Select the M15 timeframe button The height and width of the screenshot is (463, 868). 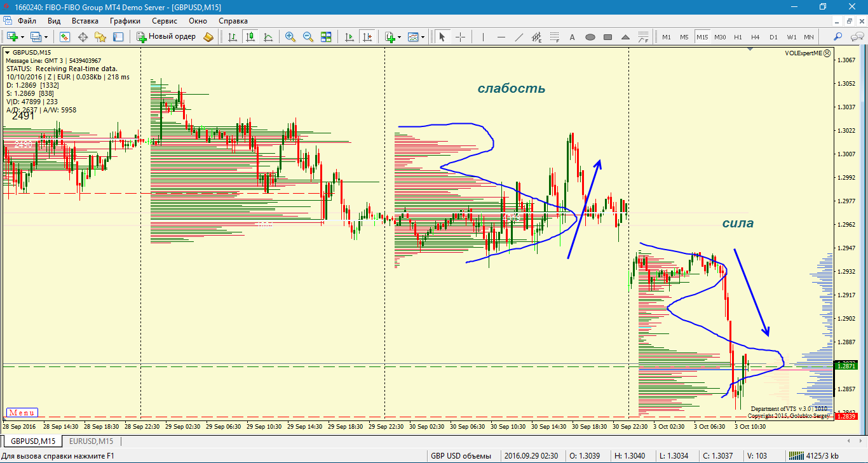point(702,37)
